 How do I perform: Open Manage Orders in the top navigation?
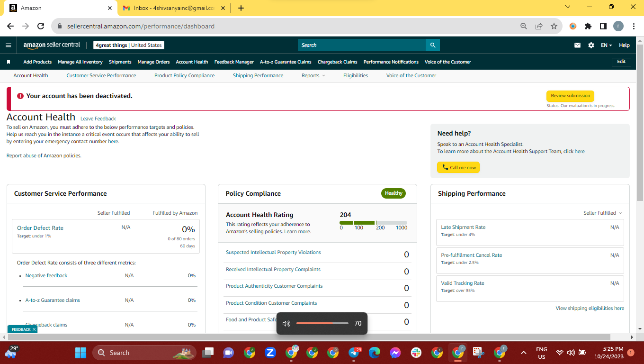click(153, 62)
